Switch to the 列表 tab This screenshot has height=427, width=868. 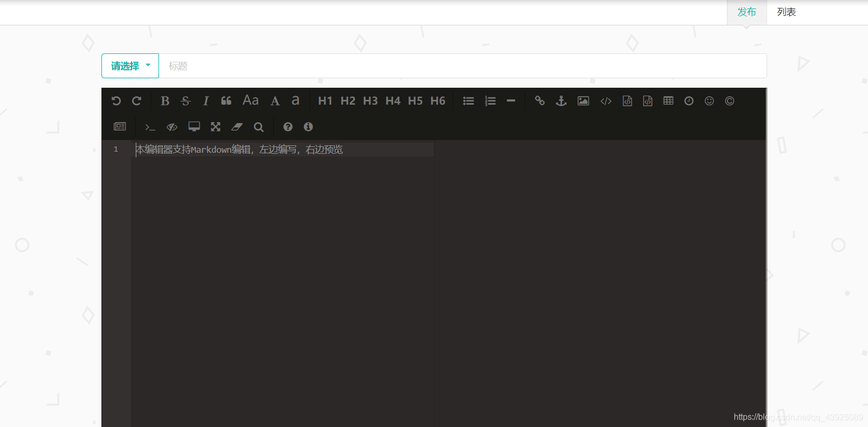pos(787,12)
